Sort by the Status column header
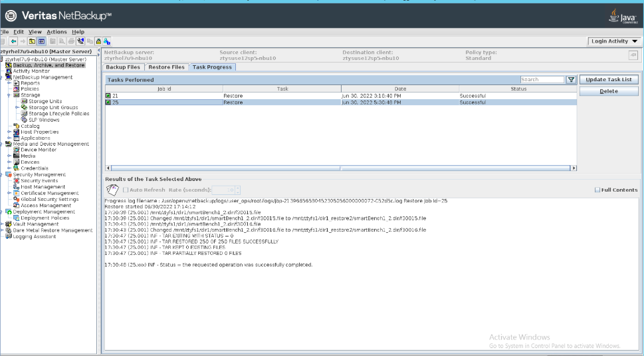The width and height of the screenshot is (644, 356). coord(518,89)
